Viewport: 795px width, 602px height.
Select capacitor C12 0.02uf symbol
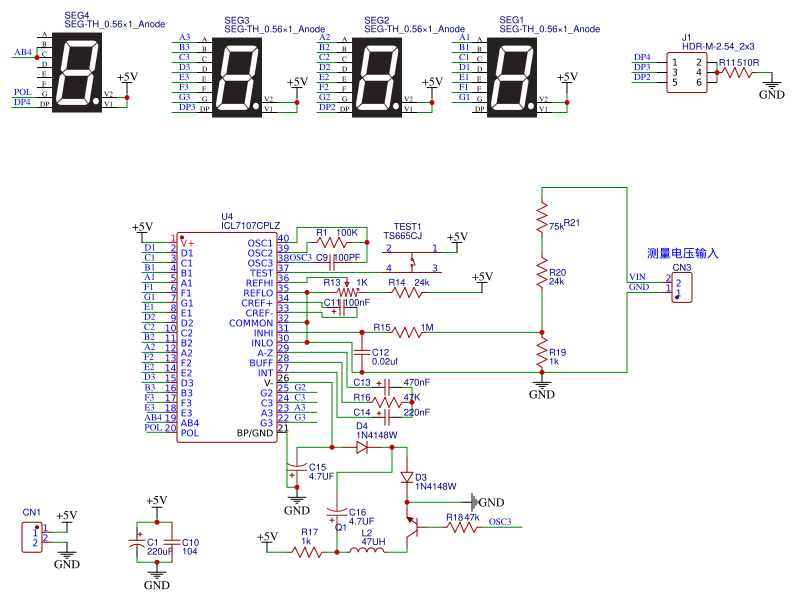(x=362, y=352)
